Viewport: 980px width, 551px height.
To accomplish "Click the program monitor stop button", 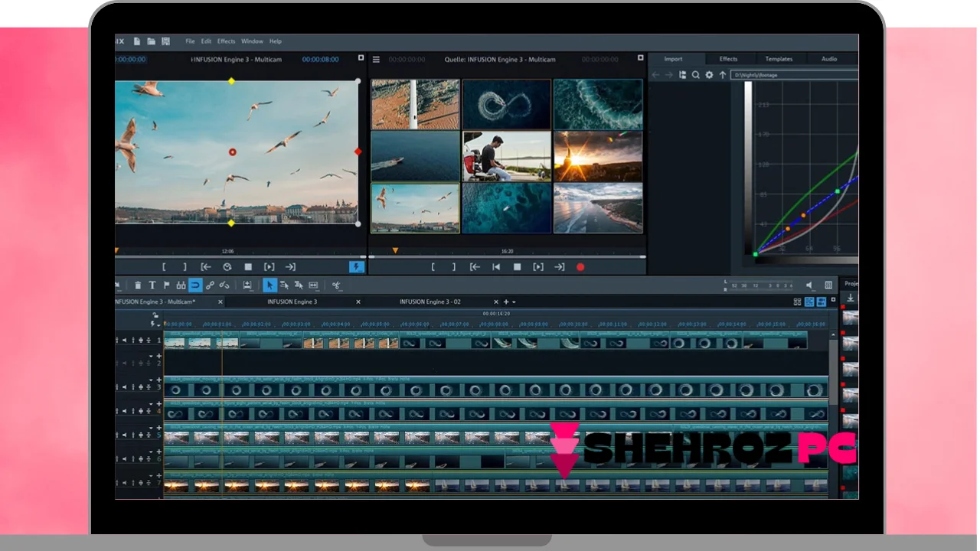I will coord(248,267).
